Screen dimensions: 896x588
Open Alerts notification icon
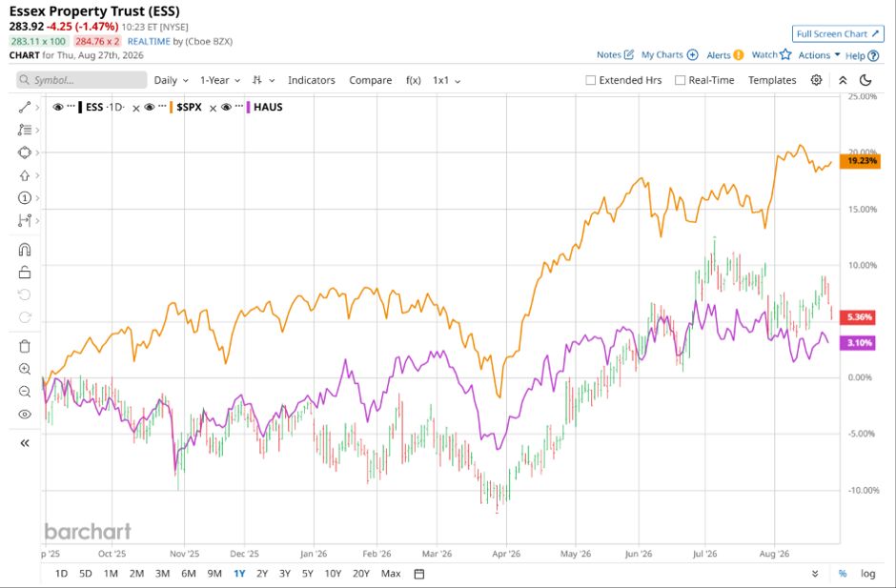pos(739,55)
